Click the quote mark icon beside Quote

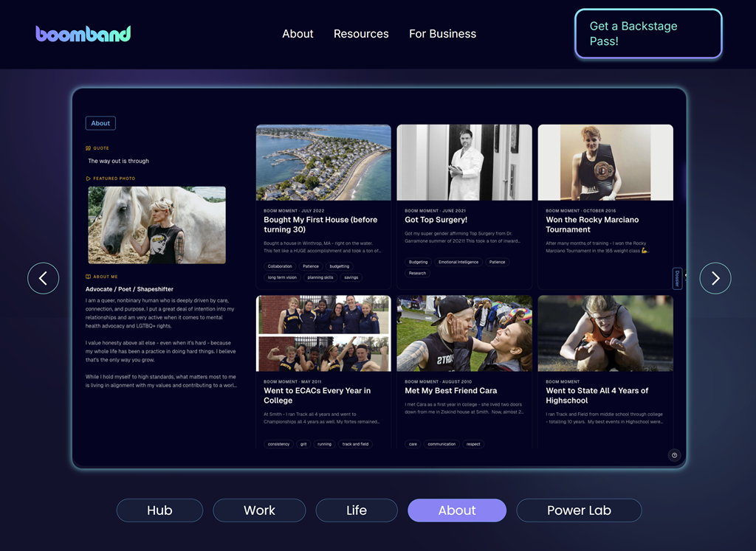point(89,148)
